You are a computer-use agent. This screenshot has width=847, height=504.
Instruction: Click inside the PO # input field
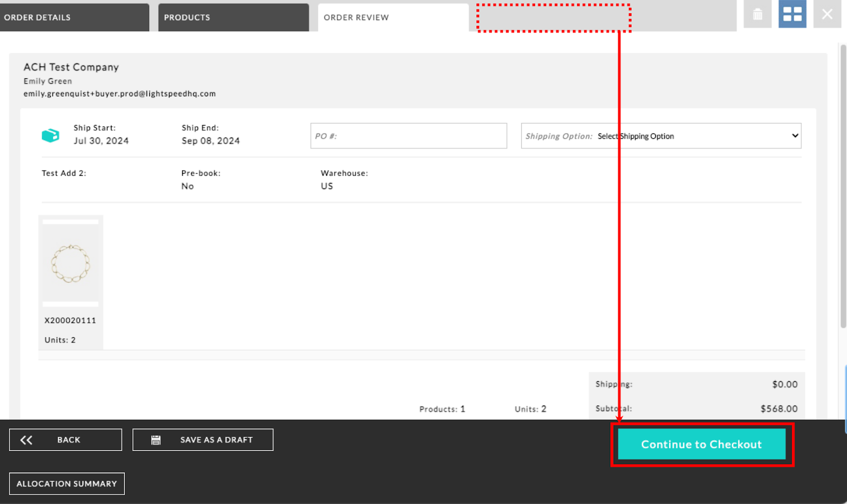pos(408,136)
